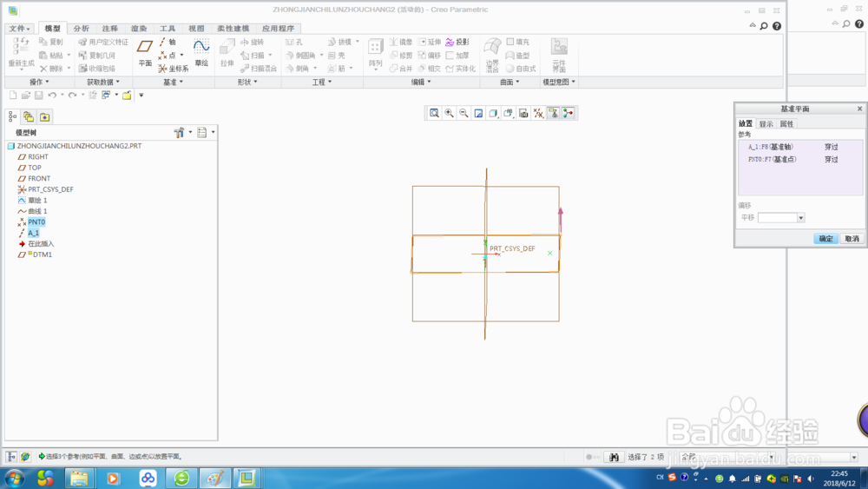Click the Creo help question mark icon

[777, 26]
